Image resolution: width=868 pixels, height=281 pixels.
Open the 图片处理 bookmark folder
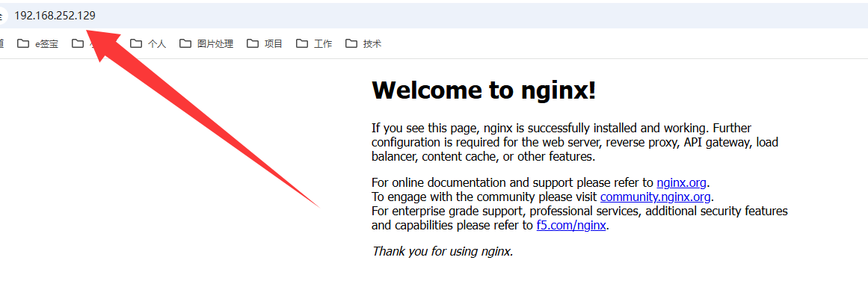[x=206, y=43]
